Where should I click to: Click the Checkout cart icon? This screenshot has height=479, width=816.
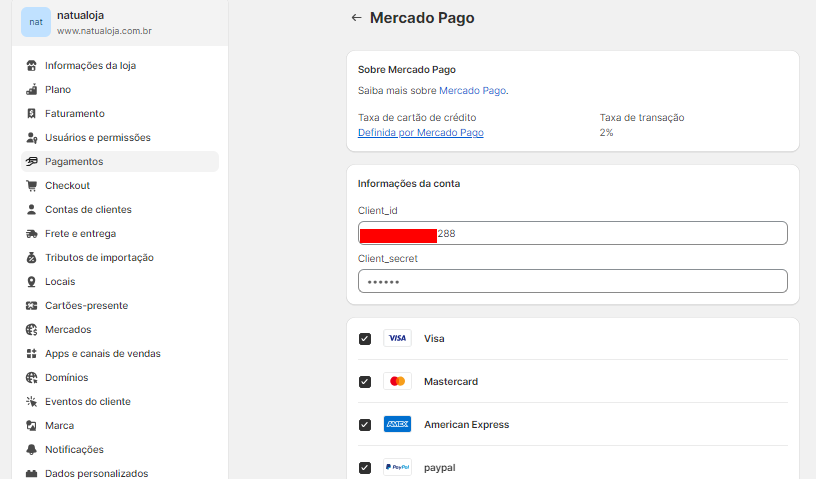coord(32,186)
